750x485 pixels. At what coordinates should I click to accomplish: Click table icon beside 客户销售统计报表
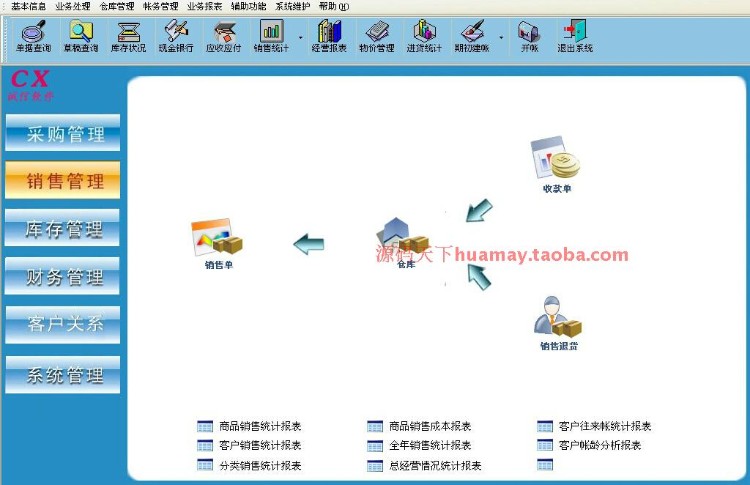coord(205,445)
